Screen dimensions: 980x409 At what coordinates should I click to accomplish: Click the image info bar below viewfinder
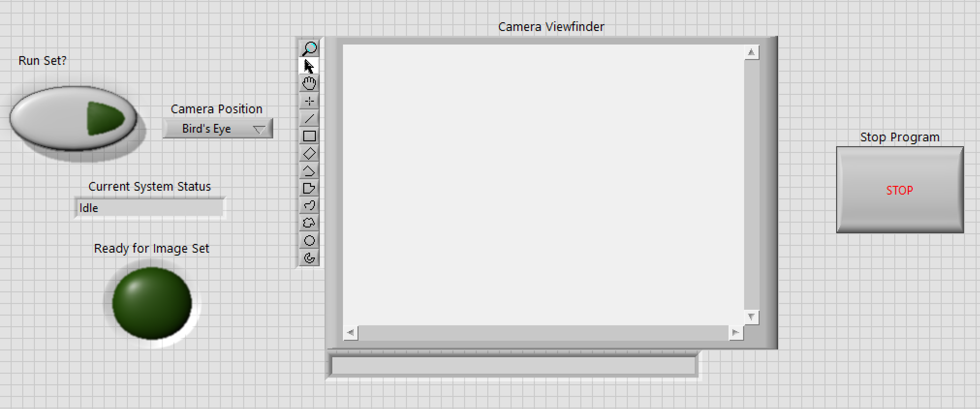[513, 366]
